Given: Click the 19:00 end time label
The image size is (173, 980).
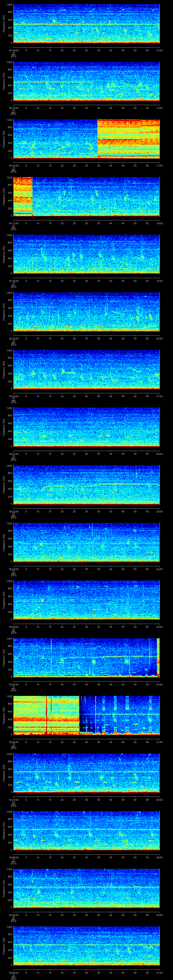Looking at the screenshot, I should pyautogui.click(x=160, y=281).
